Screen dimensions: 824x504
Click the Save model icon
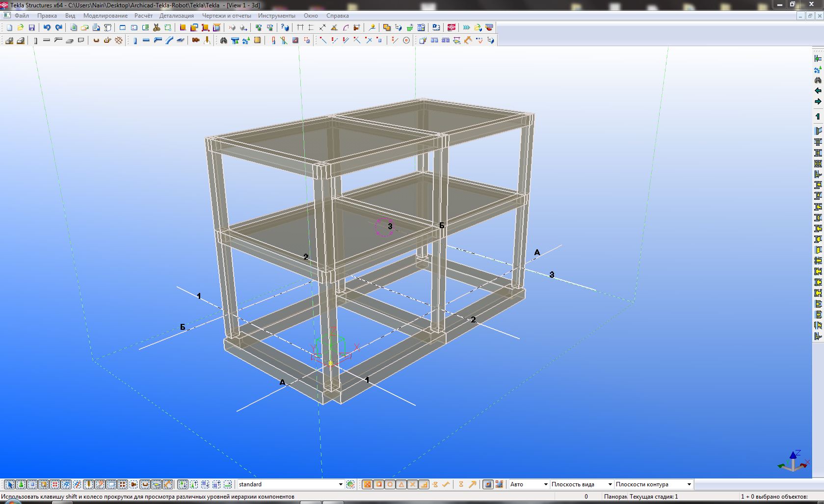[32, 28]
